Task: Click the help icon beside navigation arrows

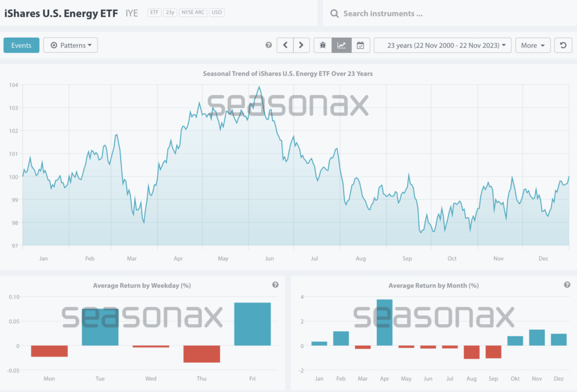Action: click(x=268, y=45)
